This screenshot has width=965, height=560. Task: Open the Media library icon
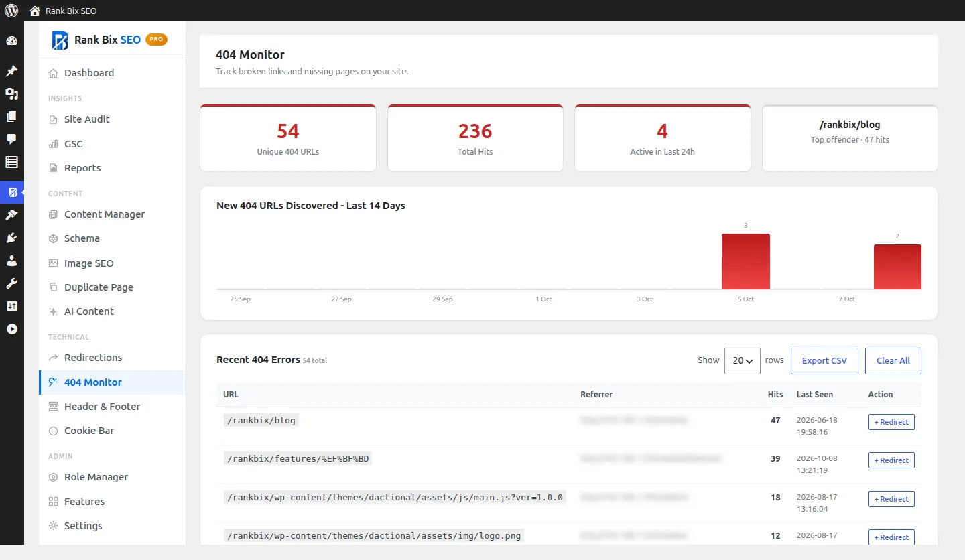tap(11, 94)
